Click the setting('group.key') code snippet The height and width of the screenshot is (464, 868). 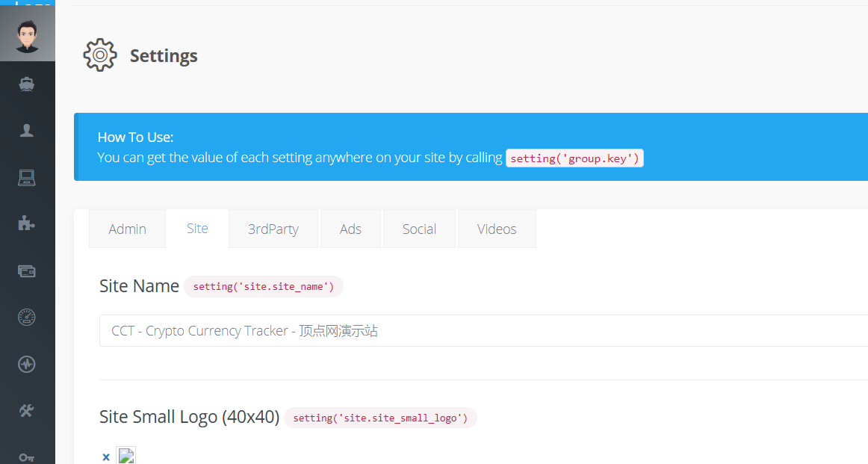(x=574, y=158)
